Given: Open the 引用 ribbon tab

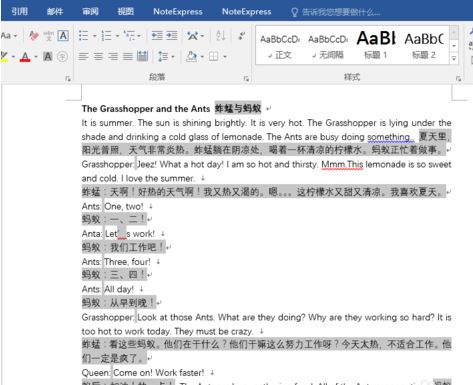Looking at the screenshot, I should tap(19, 12).
